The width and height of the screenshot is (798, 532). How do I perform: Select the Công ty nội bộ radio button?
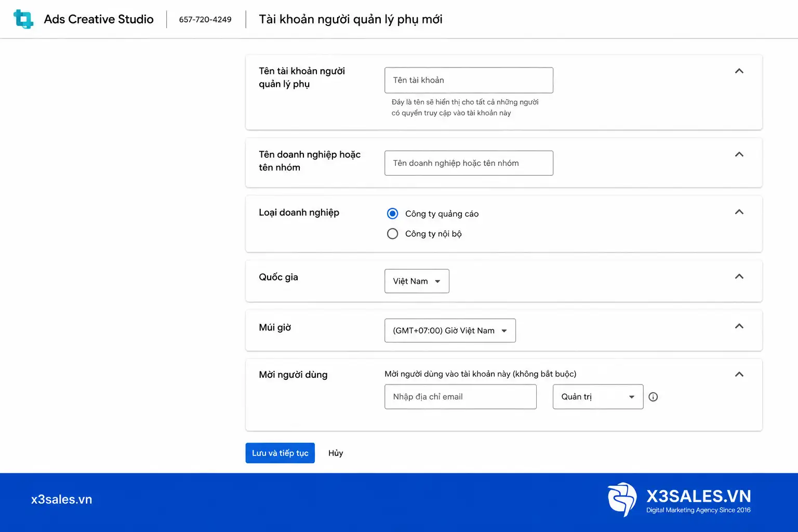tap(393, 234)
